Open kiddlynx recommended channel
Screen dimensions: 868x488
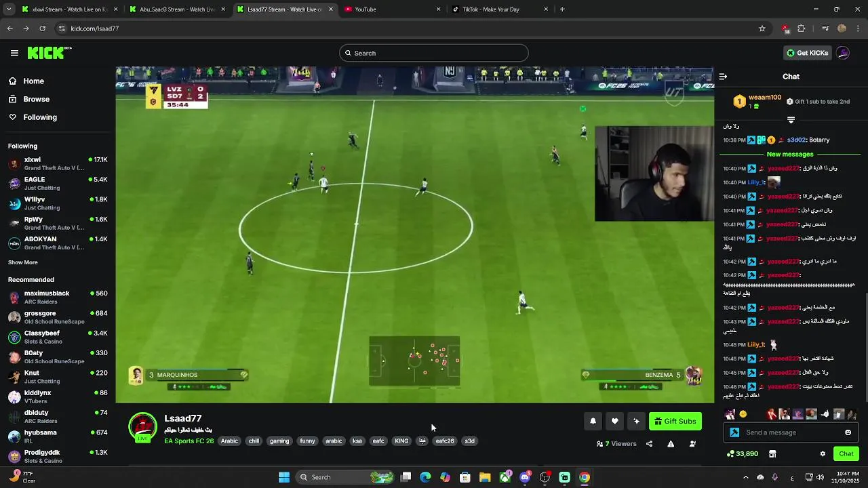(x=58, y=396)
